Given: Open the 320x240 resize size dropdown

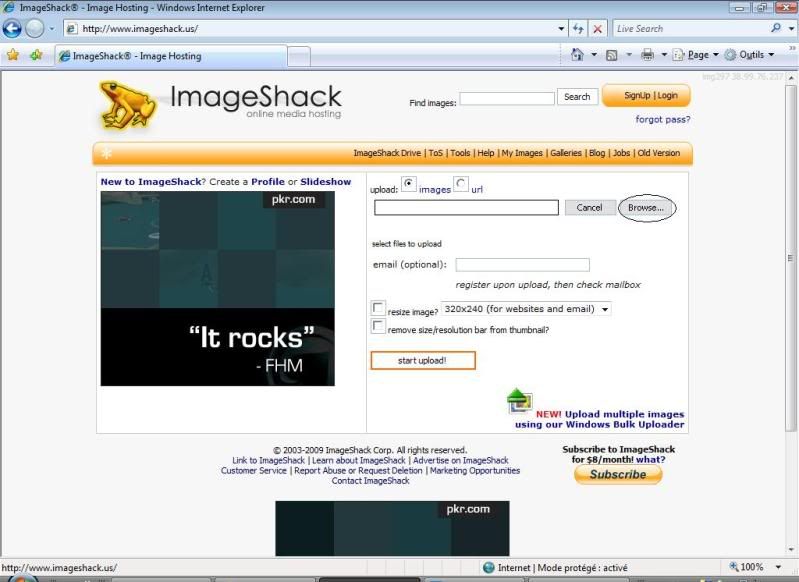Looking at the screenshot, I should 526,309.
